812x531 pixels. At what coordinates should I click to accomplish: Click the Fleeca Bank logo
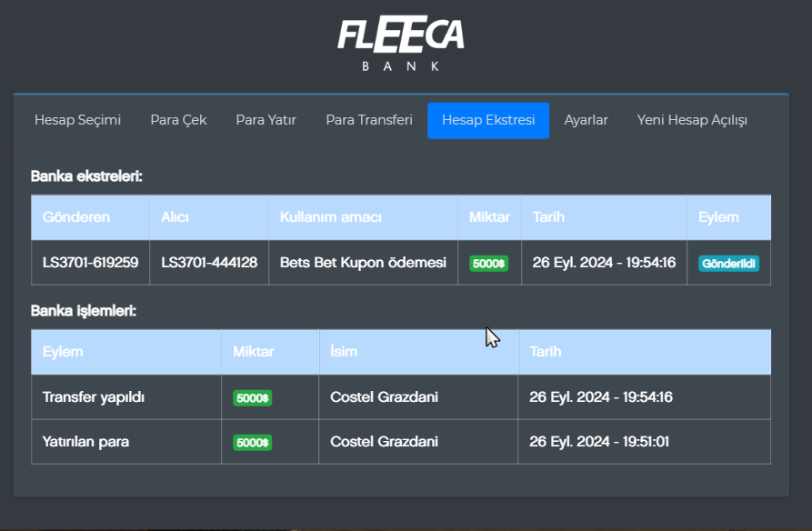401,43
